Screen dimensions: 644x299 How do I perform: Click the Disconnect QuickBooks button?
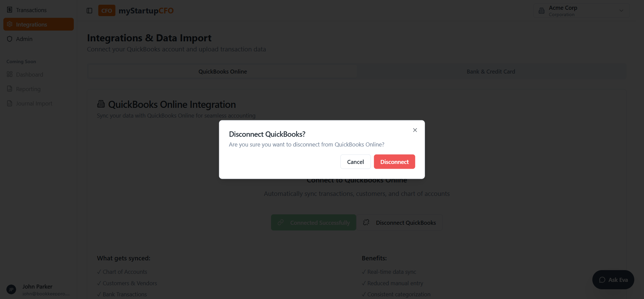399,222
